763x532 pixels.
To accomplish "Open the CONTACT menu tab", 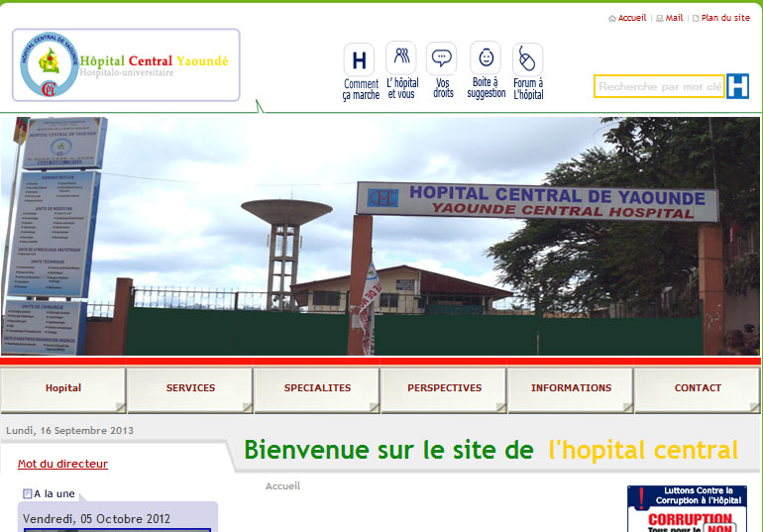I will tap(698, 390).
